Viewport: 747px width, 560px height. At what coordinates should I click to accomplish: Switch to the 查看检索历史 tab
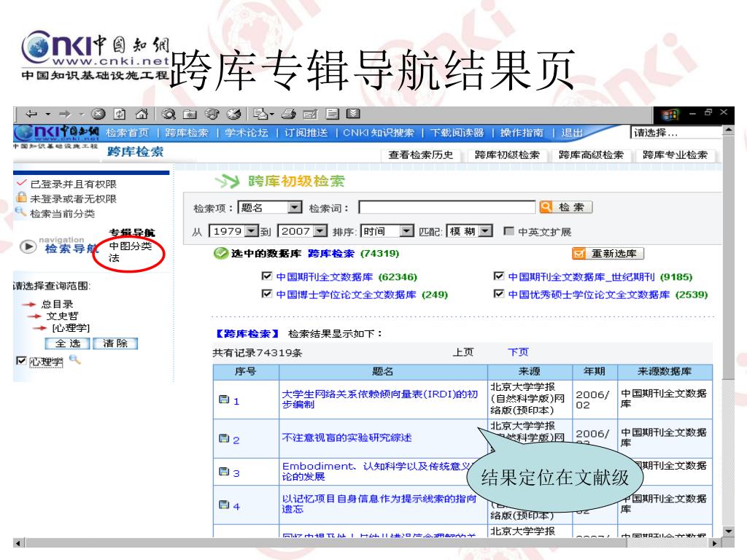(x=421, y=155)
